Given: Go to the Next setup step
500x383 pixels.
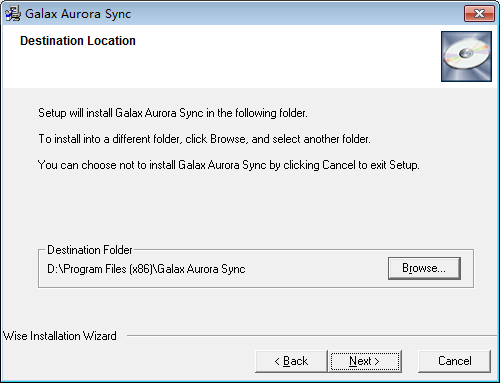Looking at the screenshot, I should click(x=365, y=361).
